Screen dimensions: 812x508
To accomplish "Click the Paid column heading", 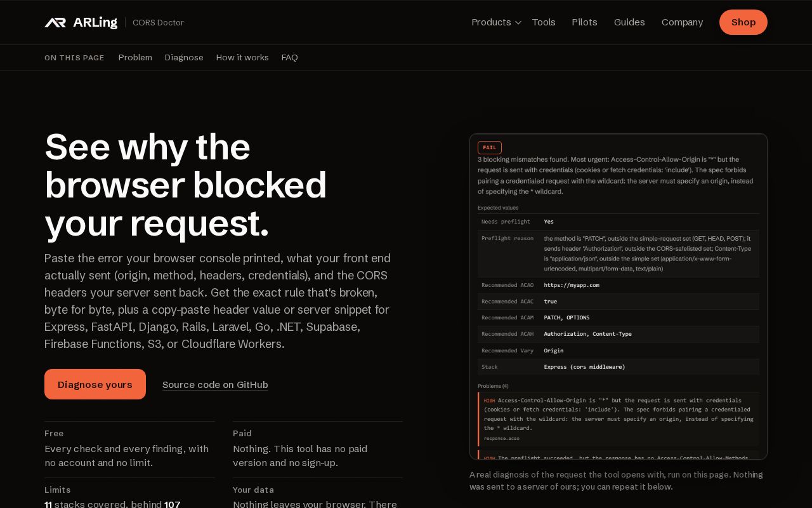I will tap(242, 433).
